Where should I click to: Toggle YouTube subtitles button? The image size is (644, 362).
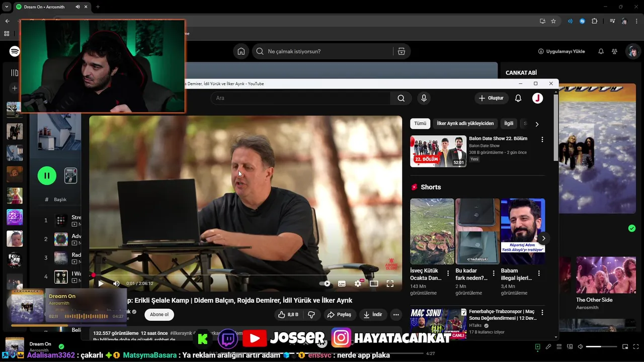click(x=342, y=284)
